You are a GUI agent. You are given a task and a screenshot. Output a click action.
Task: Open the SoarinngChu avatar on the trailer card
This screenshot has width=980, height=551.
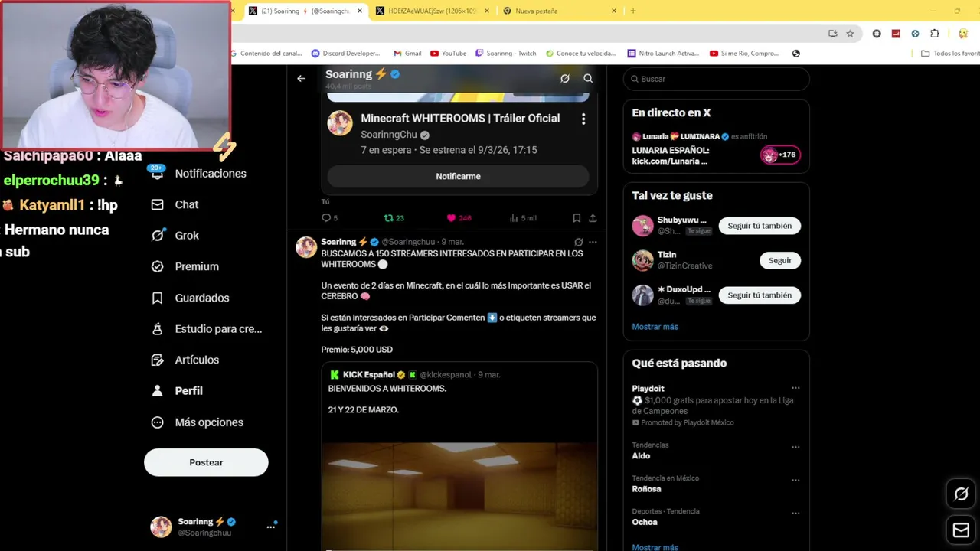340,123
